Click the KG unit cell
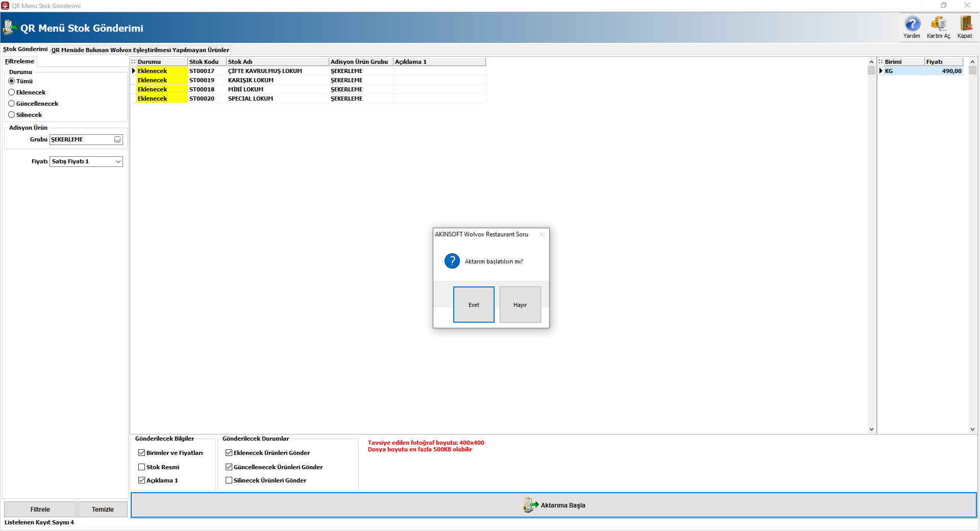This screenshot has height=531, width=980. (904, 71)
